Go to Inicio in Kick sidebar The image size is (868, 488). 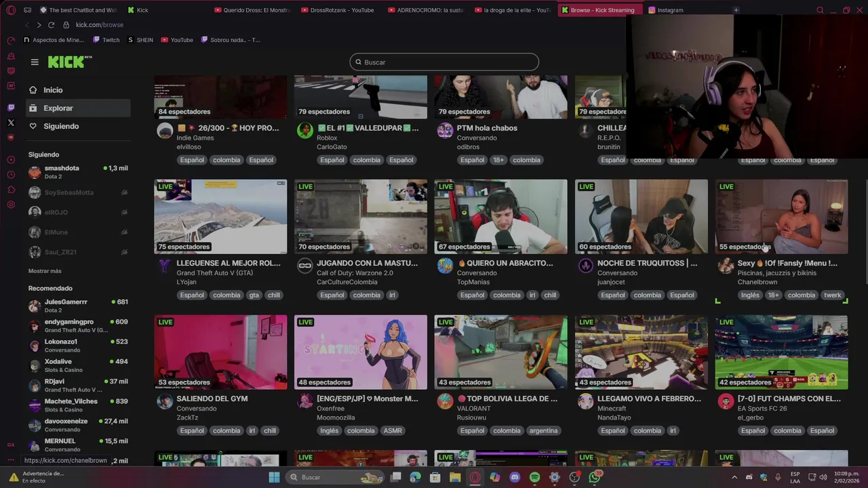[x=77, y=90]
